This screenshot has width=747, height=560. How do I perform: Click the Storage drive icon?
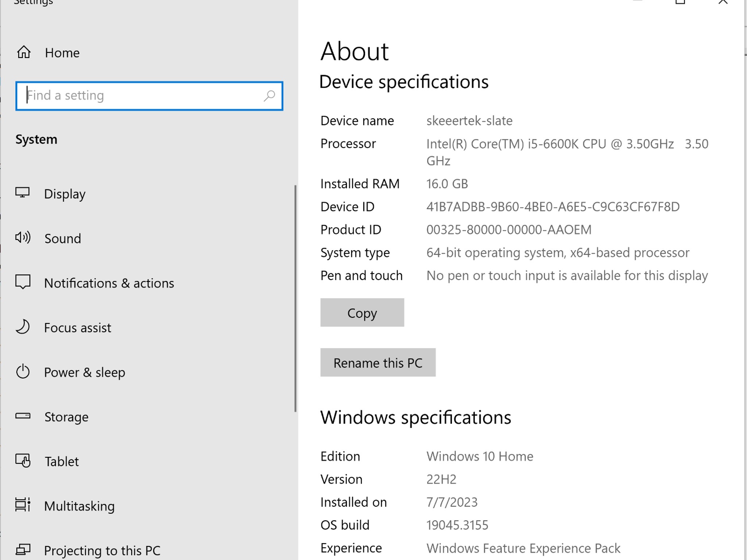[23, 416]
